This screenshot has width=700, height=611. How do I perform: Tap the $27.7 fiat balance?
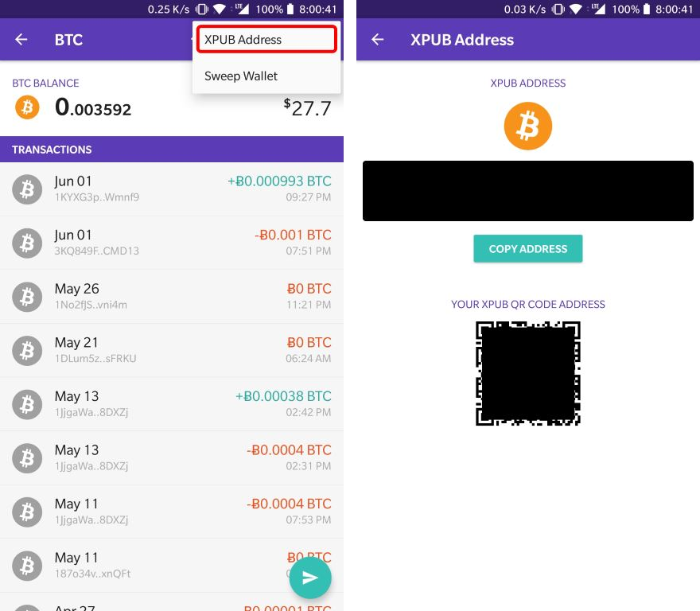pos(307,108)
